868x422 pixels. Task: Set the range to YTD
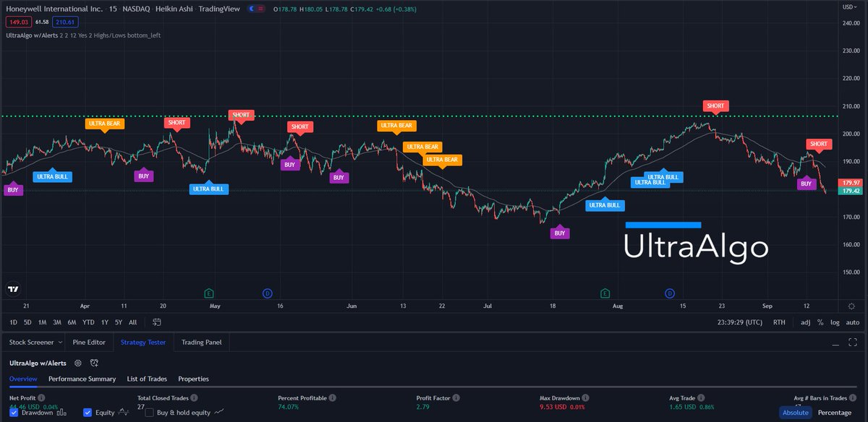click(88, 322)
